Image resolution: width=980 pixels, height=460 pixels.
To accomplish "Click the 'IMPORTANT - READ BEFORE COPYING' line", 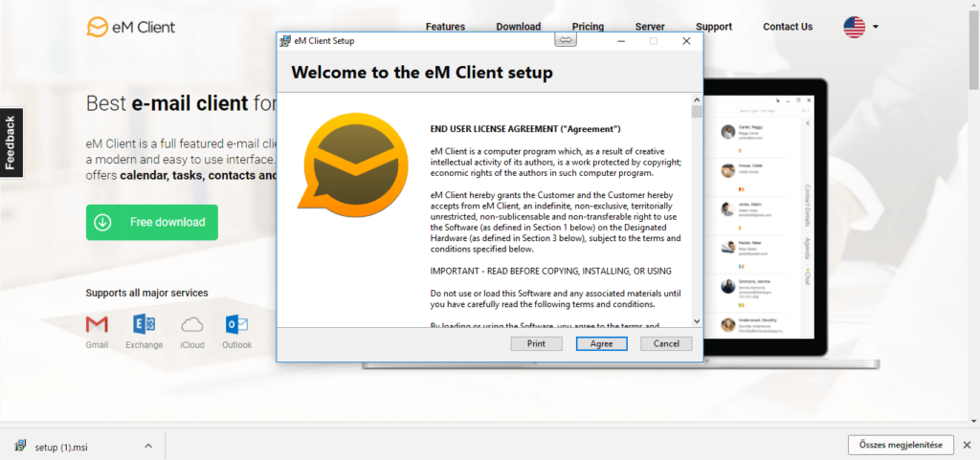I will 550,271.
